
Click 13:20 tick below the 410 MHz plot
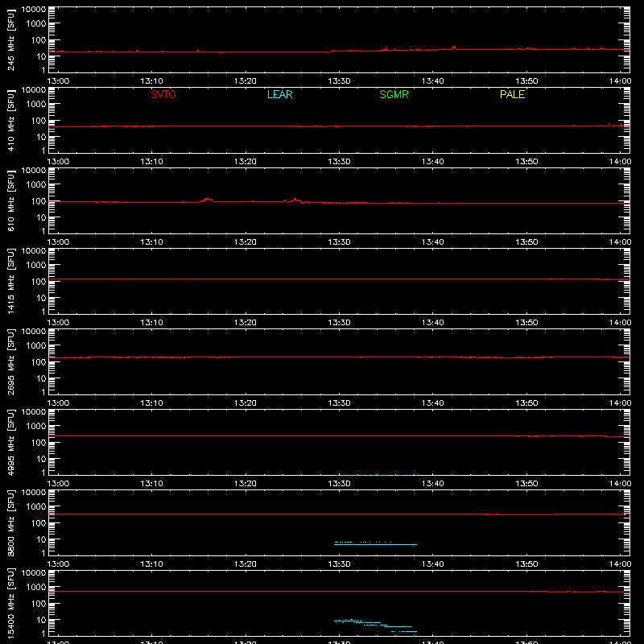(246, 162)
